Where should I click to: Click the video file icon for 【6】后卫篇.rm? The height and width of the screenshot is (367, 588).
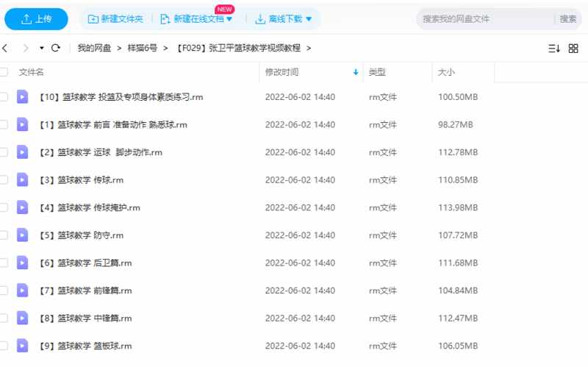pyautogui.click(x=23, y=263)
